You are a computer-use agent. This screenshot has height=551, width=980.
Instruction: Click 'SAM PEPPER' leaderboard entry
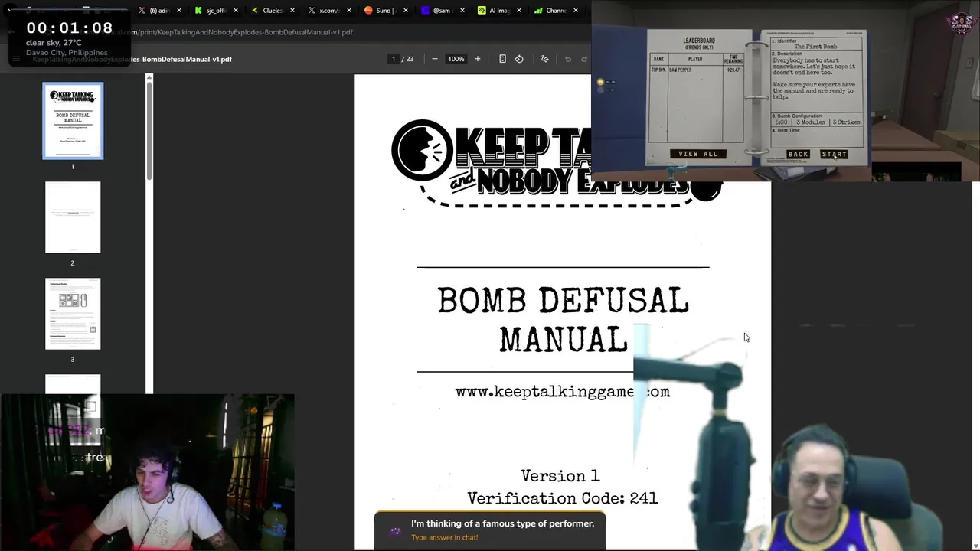point(681,70)
